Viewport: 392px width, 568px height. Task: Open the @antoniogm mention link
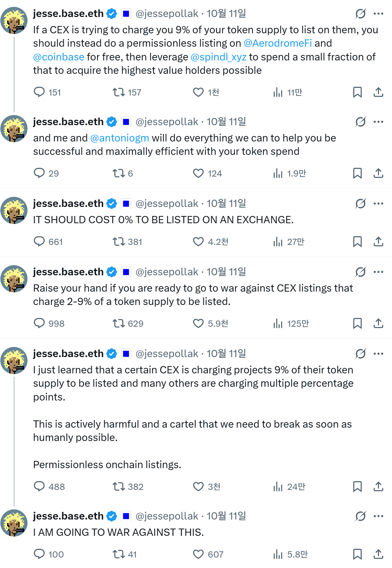point(119,138)
